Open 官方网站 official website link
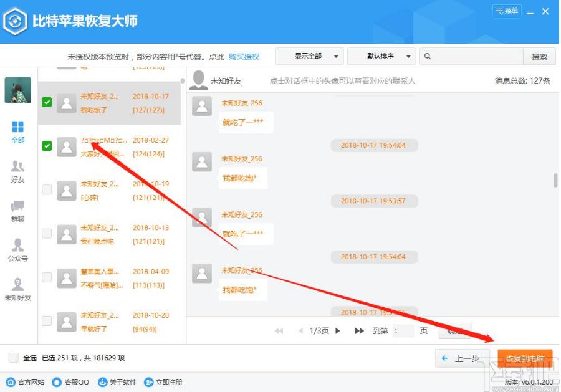561x392 pixels. coord(26,382)
